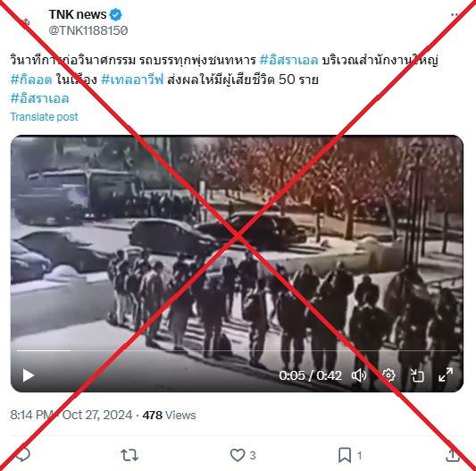
Task: Open the TNK news profile name
Action: pyautogui.click(x=78, y=14)
